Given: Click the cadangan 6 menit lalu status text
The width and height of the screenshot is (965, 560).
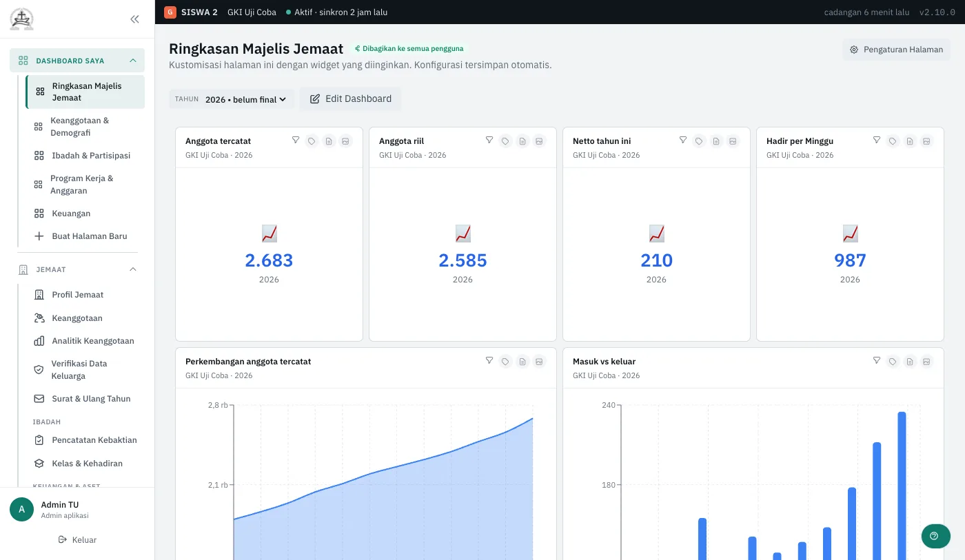Looking at the screenshot, I should tap(866, 12).
